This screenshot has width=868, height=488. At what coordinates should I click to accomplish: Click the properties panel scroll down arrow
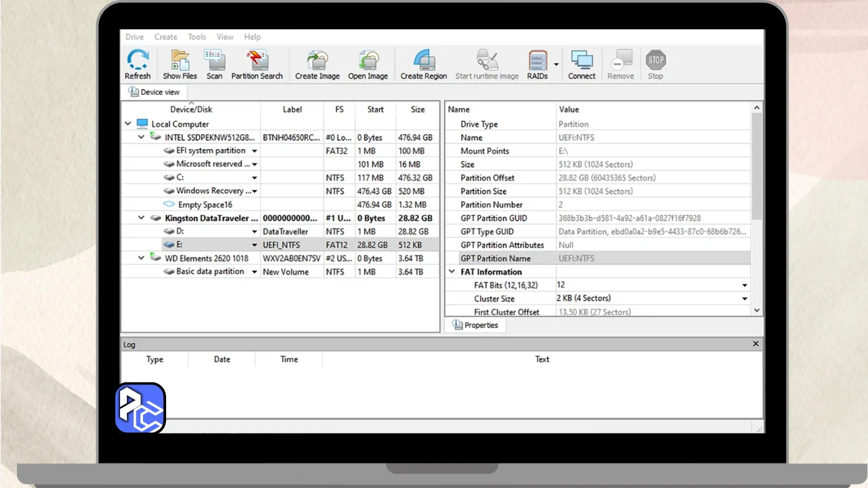[x=757, y=310]
